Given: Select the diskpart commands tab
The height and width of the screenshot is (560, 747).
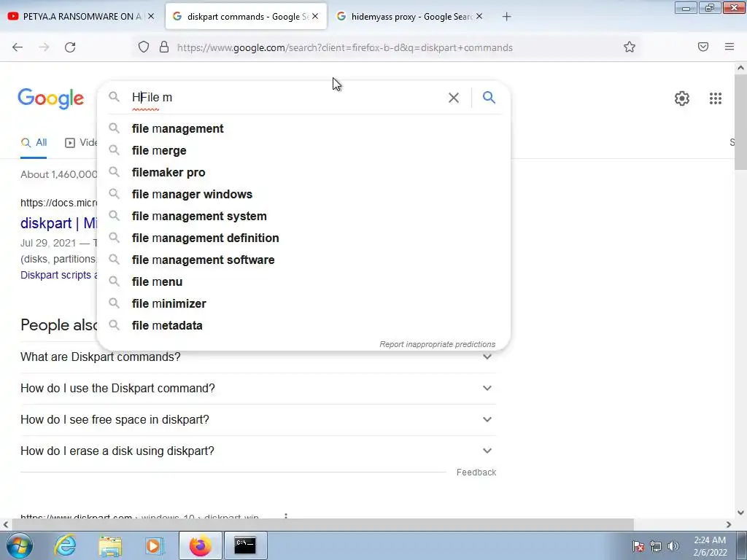Looking at the screenshot, I should tap(246, 17).
